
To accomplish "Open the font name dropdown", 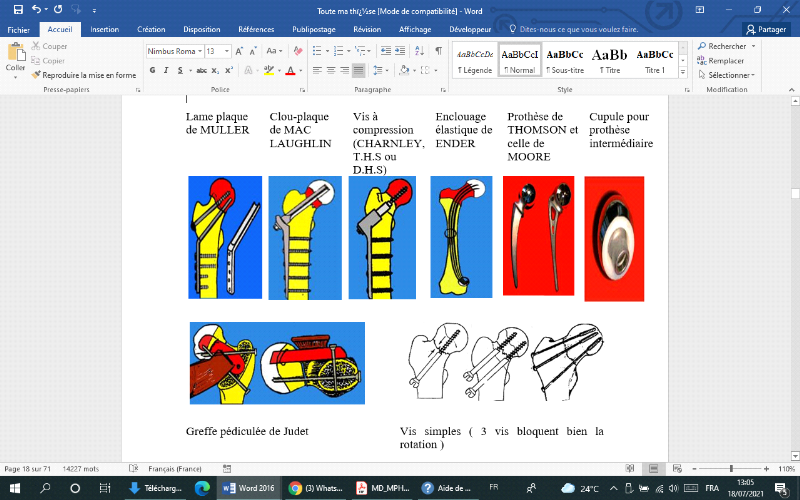I will pos(200,51).
